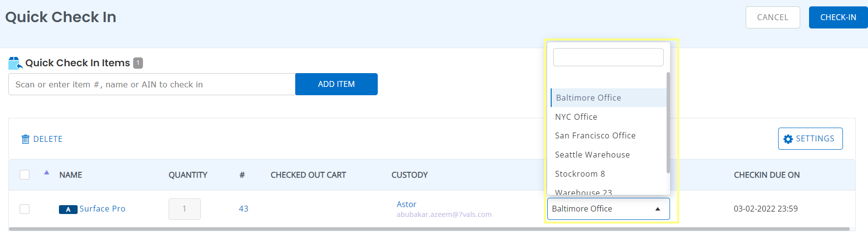
Task: Click the dropdown list vertical scrollbar
Action: [668, 123]
